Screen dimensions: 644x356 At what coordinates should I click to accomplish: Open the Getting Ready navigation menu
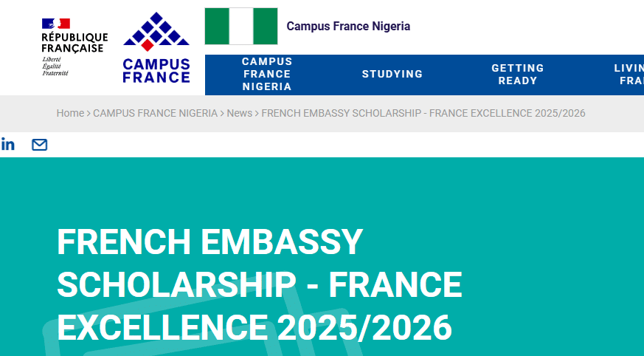tap(517, 74)
